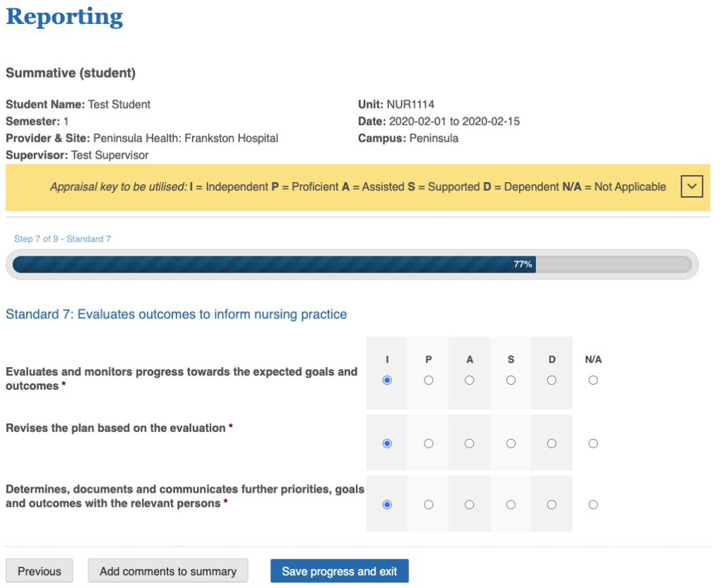This screenshot has width=723, height=588.
Task: Go back with the Previous button
Action: pyautogui.click(x=40, y=571)
